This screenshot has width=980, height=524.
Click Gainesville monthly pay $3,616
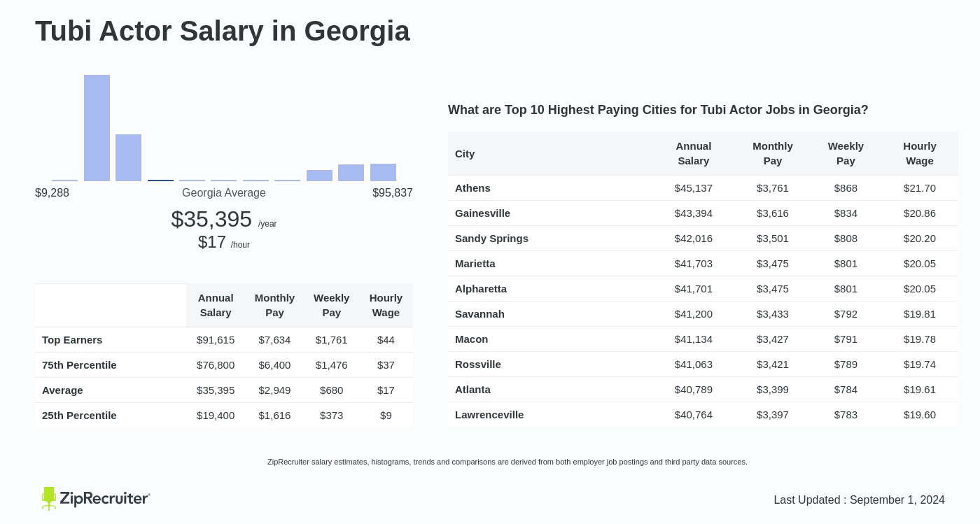773,213
